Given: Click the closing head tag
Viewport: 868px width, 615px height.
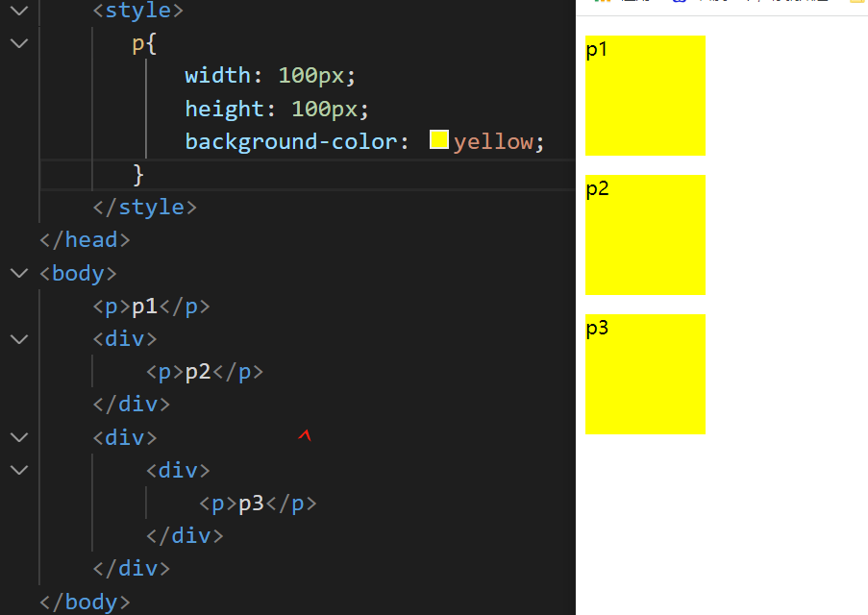Looking at the screenshot, I should click(85, 239).
